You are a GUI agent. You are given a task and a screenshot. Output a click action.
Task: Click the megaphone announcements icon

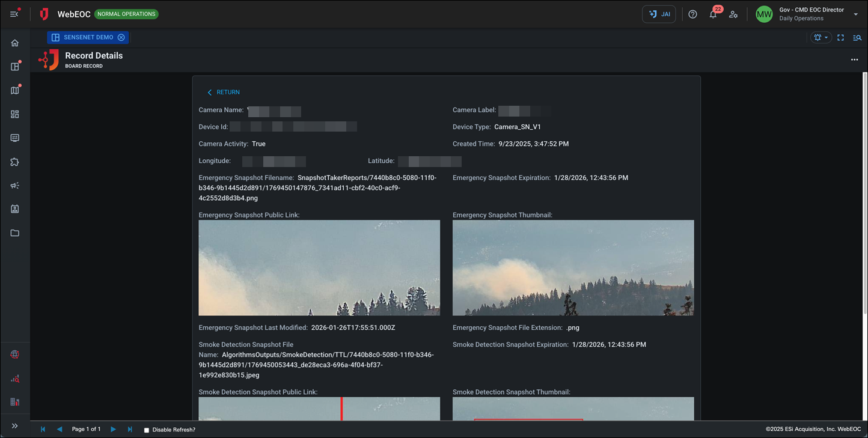[x=15, y=185]
